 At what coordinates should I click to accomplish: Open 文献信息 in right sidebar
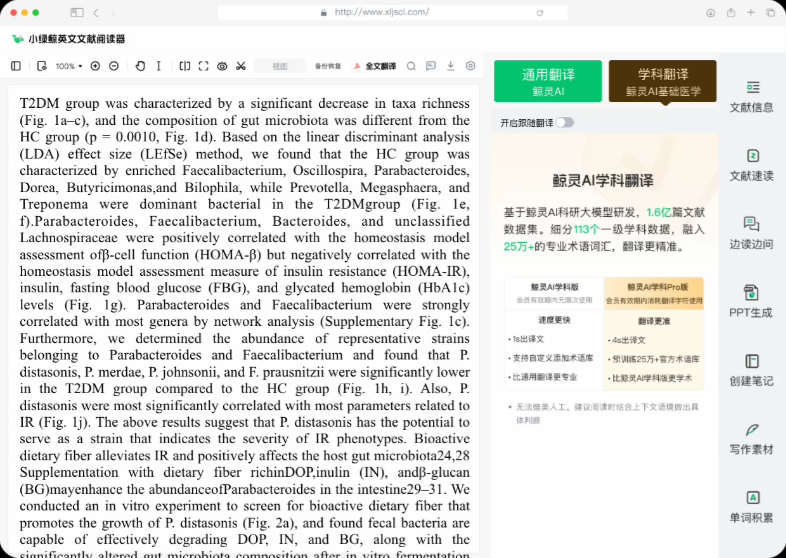click(751, 97)
